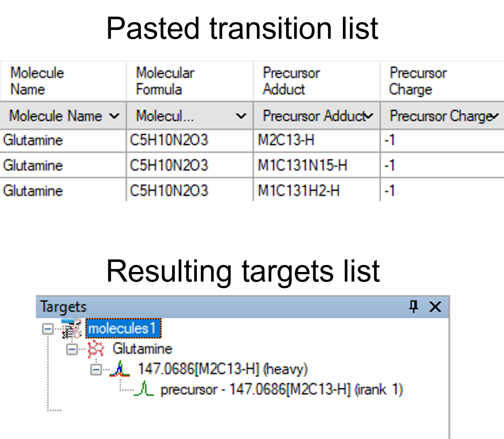
Task: Click the pin icon in Targets panel
Action: point(413,306)
